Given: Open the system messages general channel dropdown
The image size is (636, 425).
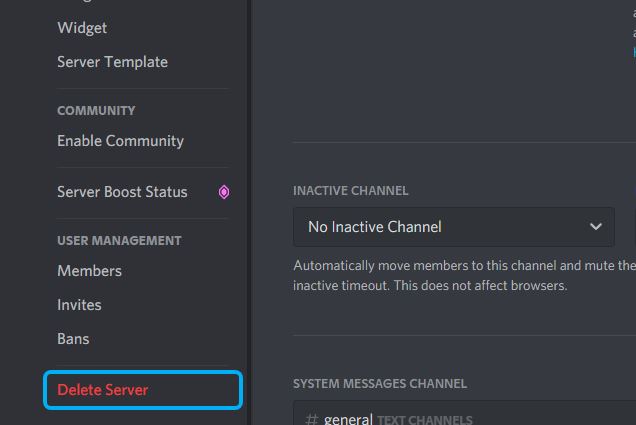Looking at the screenshot, I should click(x=464, y=414).
